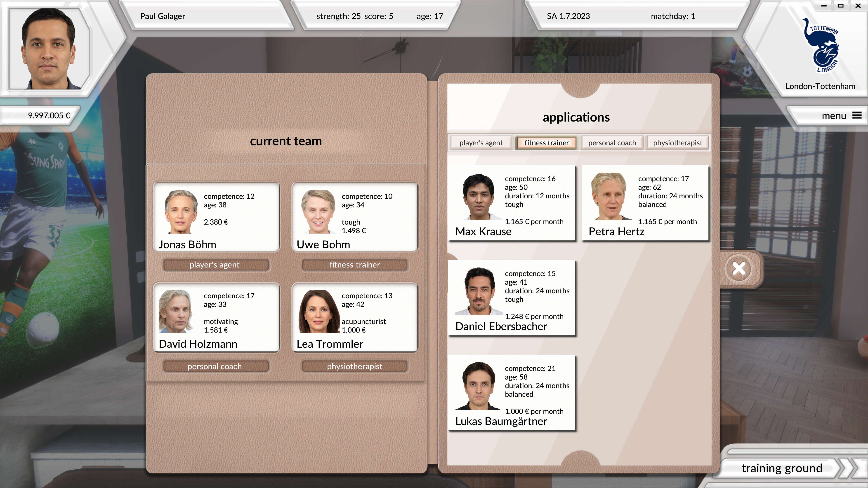Click the account balance display
The image size is (868, 488).
[49, 115]
